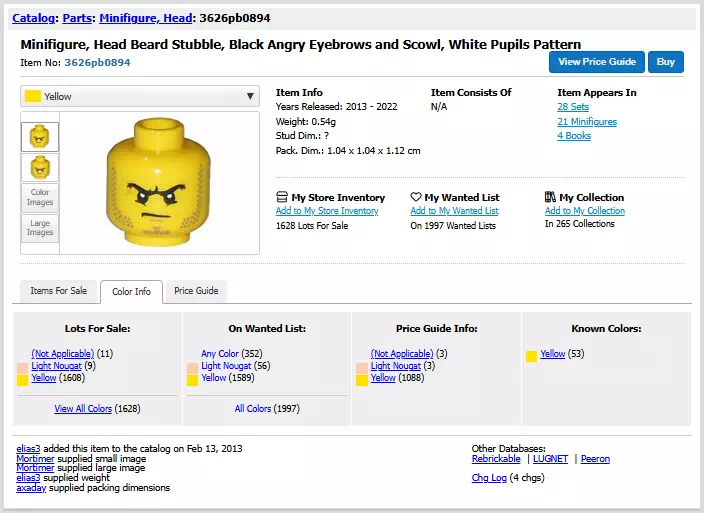Viewport: 704px width, 513px height.
Task: Open Not Applicable under Lots For Sale
Action: [x=62, y=354]
